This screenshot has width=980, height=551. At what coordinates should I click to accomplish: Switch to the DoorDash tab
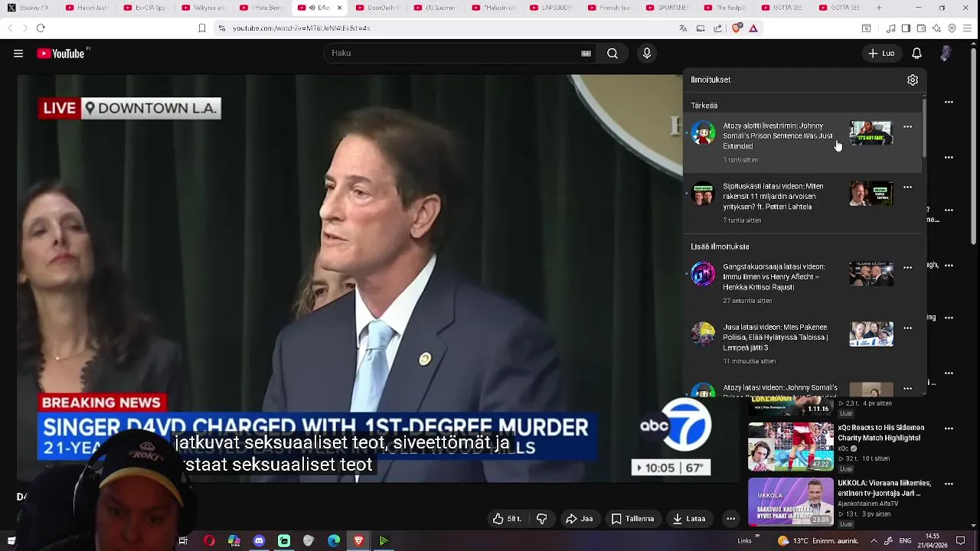376,8
